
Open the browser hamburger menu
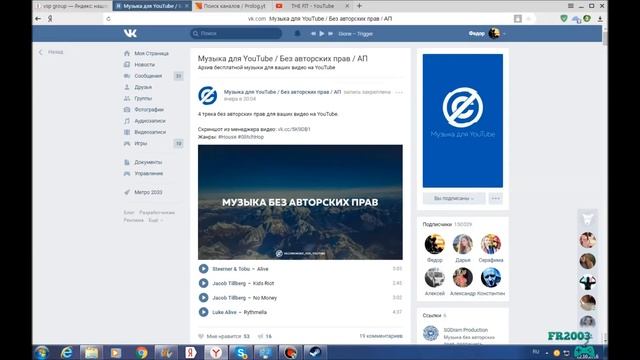pos(571,6)
